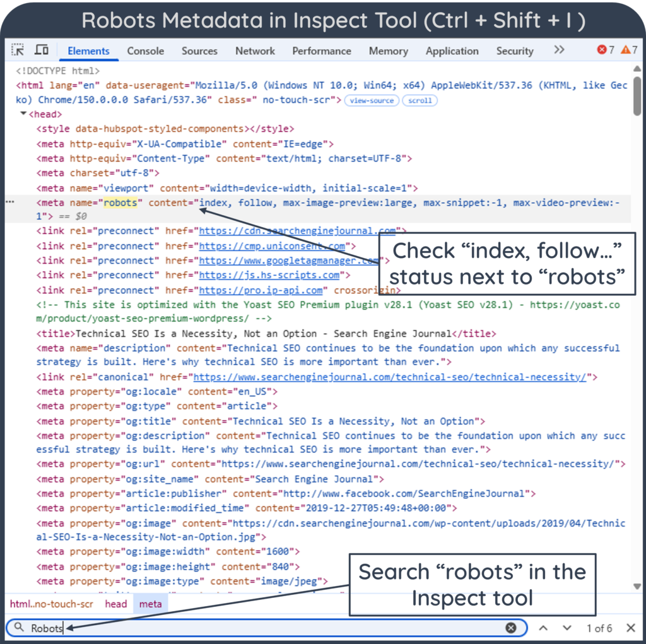Click the orange warning count icon
Image resolution: width=646 pixels, height=644 pixels.
tap(625, 50)
